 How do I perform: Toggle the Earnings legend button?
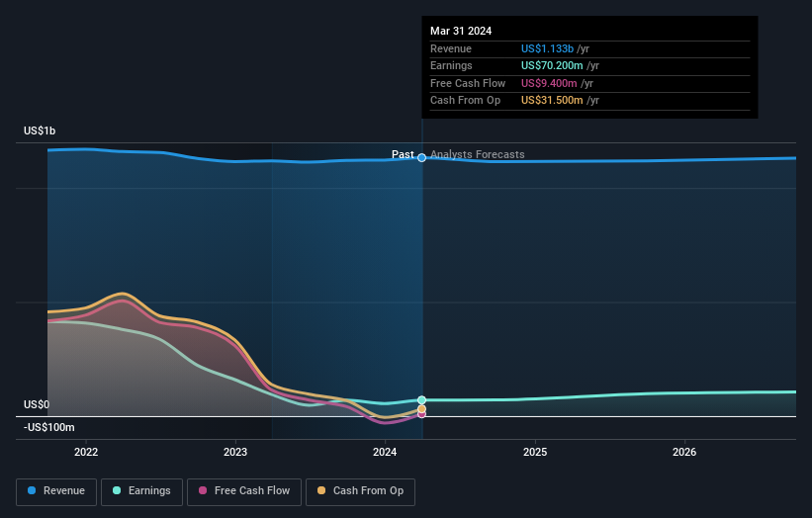141,491
